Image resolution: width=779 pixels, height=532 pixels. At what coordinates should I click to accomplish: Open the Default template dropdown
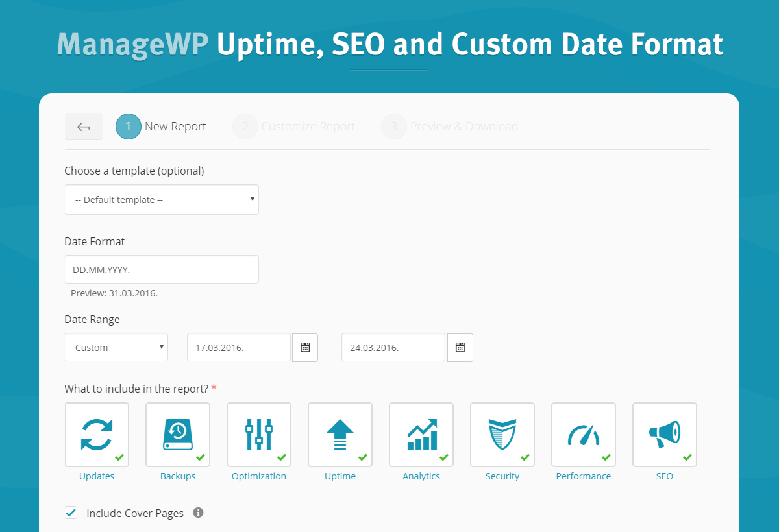click(162, 200)
